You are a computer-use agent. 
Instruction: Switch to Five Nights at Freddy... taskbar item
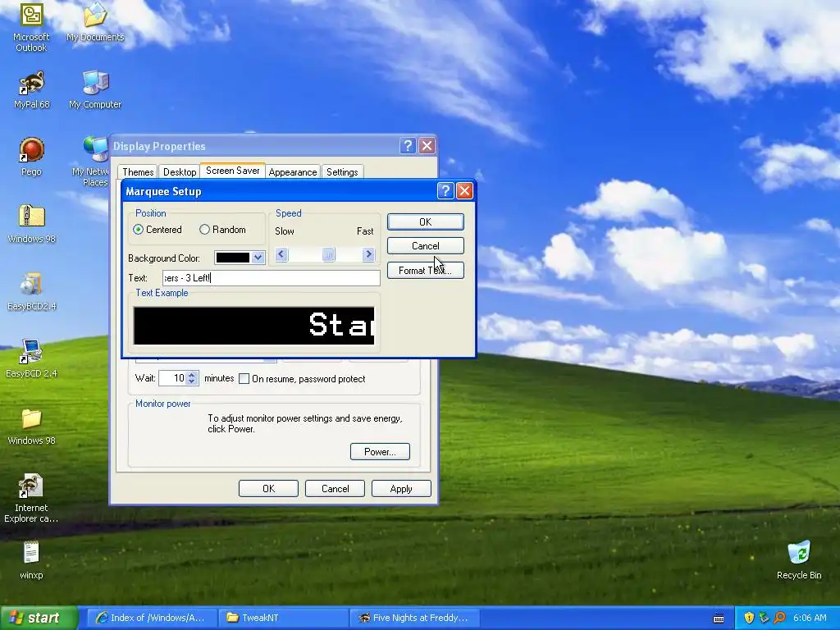tap(414, 618)
